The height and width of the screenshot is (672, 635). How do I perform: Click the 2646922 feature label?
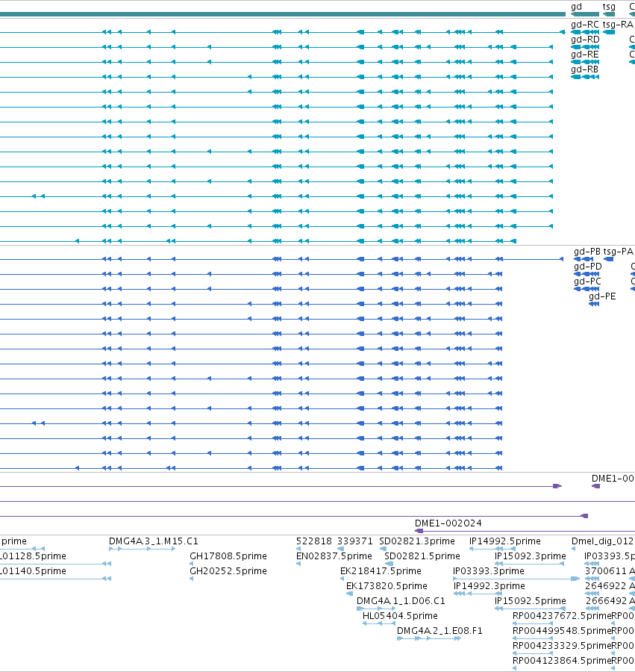tap(606, 586)
